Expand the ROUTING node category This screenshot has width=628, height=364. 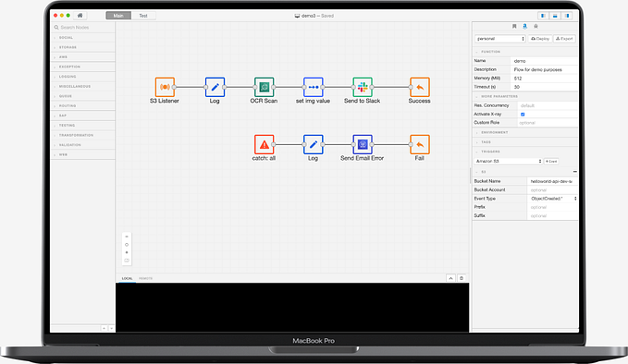coord(83,106)
